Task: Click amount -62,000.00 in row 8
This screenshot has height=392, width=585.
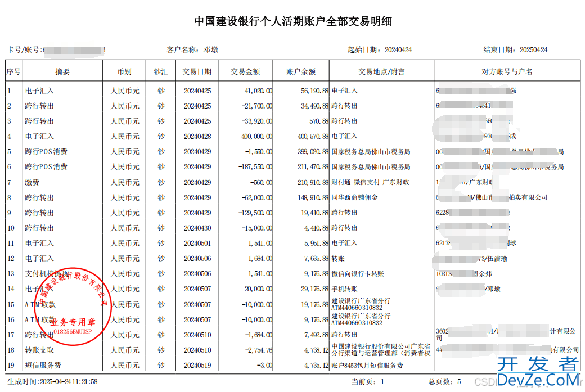Action: point(257,197)
